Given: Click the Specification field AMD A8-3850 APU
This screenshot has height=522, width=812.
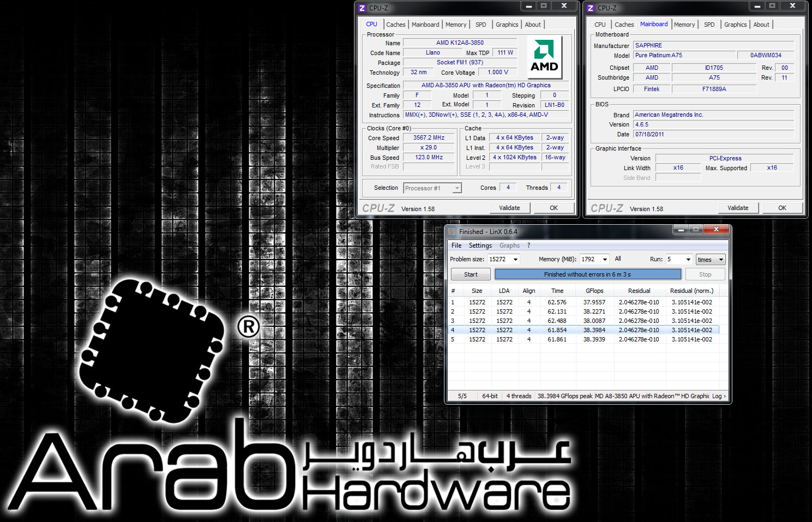Looking at the screenshot, I should (x=486, y=86).
